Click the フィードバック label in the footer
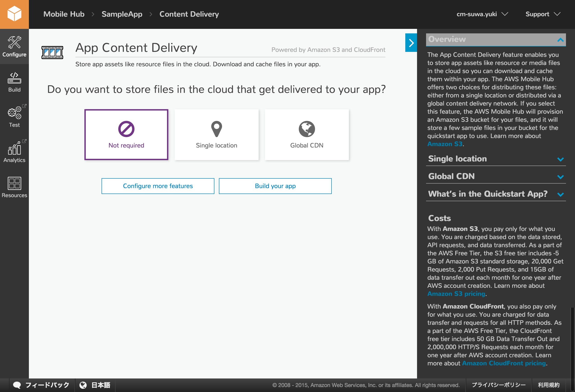 tap(47, 385)
